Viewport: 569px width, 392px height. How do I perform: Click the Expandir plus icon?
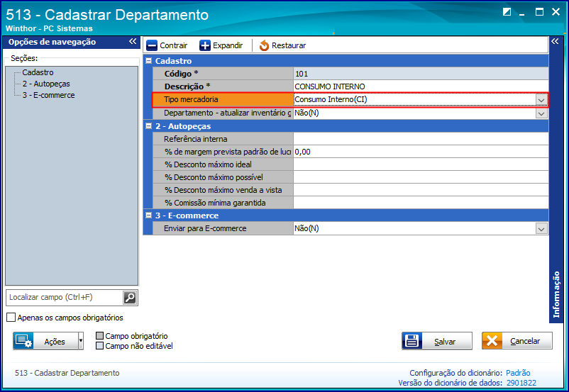[x=204, y=45]
